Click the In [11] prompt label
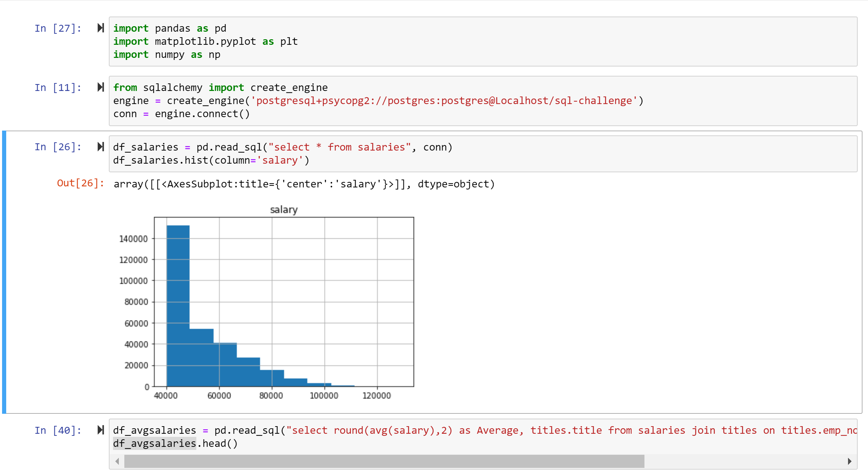The image size is (868, 472). pyautogui.click(x=58, y=88)
